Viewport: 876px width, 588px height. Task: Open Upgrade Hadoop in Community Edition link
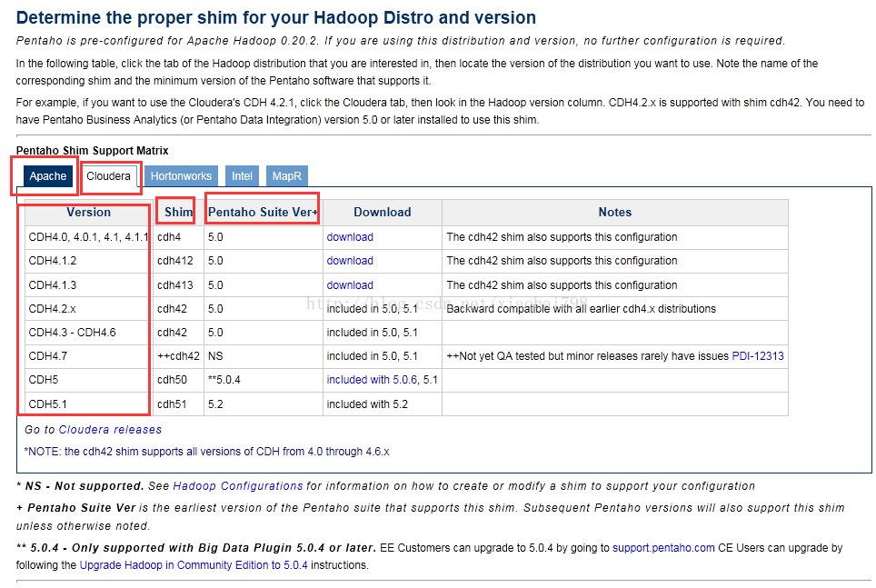194,565
